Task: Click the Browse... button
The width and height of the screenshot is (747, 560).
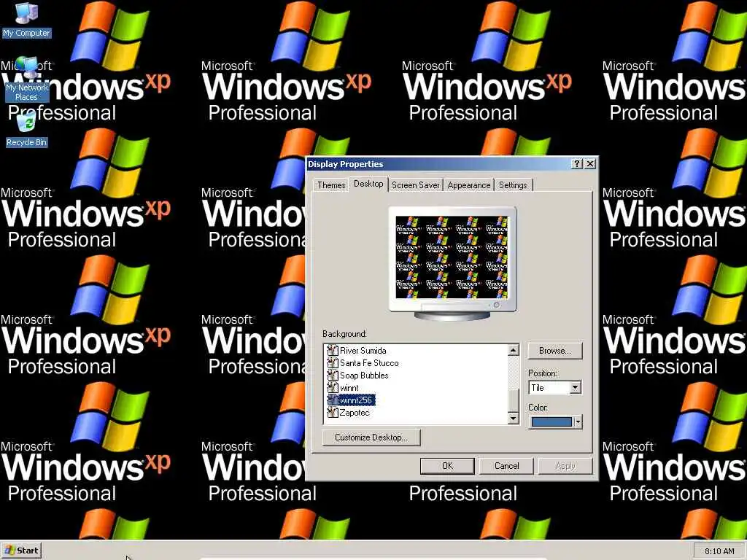Action: (554, 351)
